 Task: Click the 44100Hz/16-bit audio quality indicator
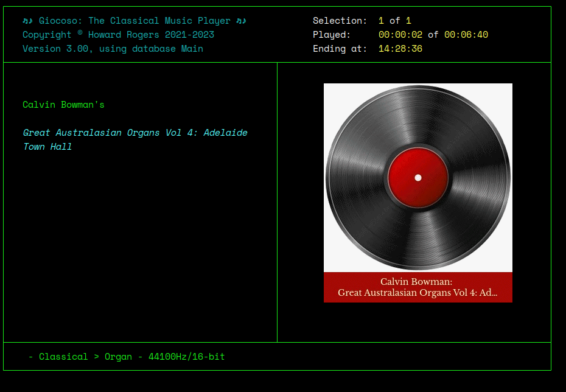pyautogui.click(x=189, y=357)
